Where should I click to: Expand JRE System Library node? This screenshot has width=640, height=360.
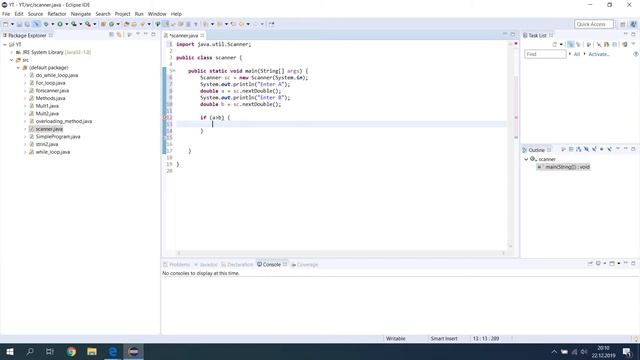[12, 52]
